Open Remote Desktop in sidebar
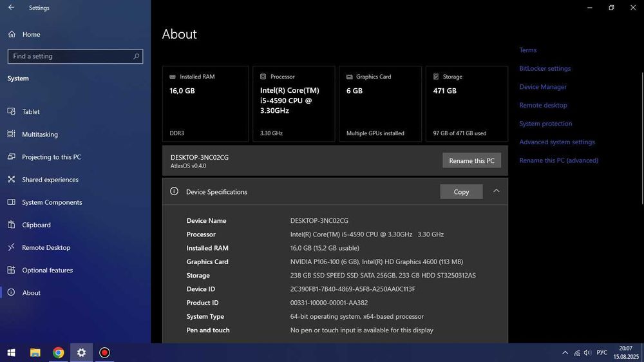The width and height of the screenshot is (644, 362). pyautogui.click(x=46, y=247)
